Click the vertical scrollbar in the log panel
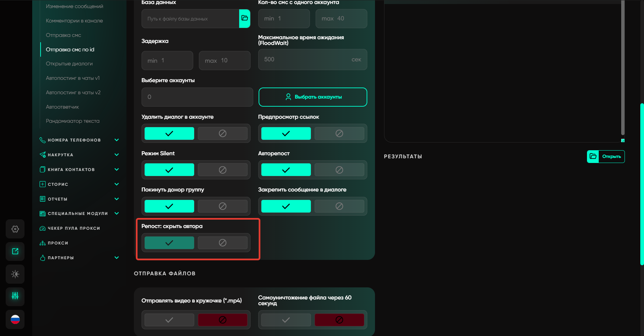644x336 pixels. pos(623,67)
